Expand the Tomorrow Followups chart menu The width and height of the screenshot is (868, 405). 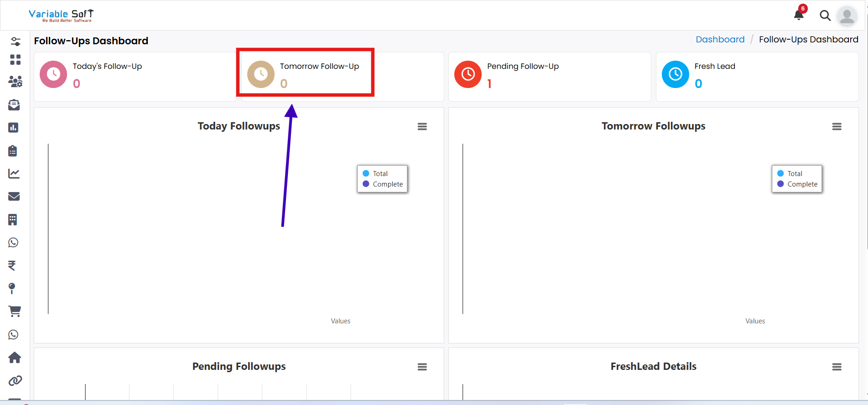837,127
